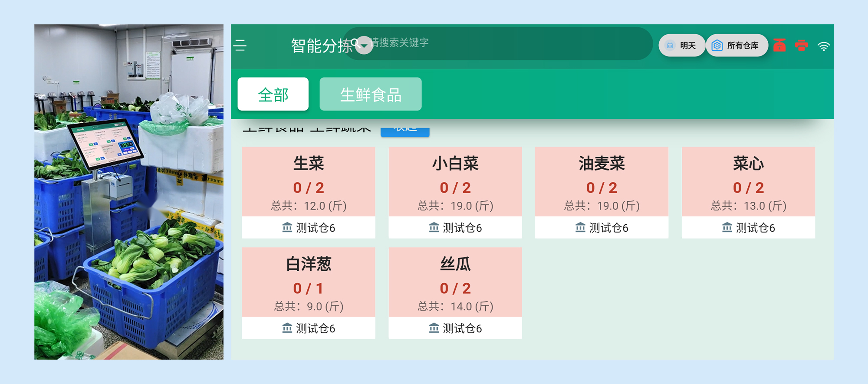Screen dimensions: 868x384
Task: Switch to the 全部 tab
Action: point(273,94)
